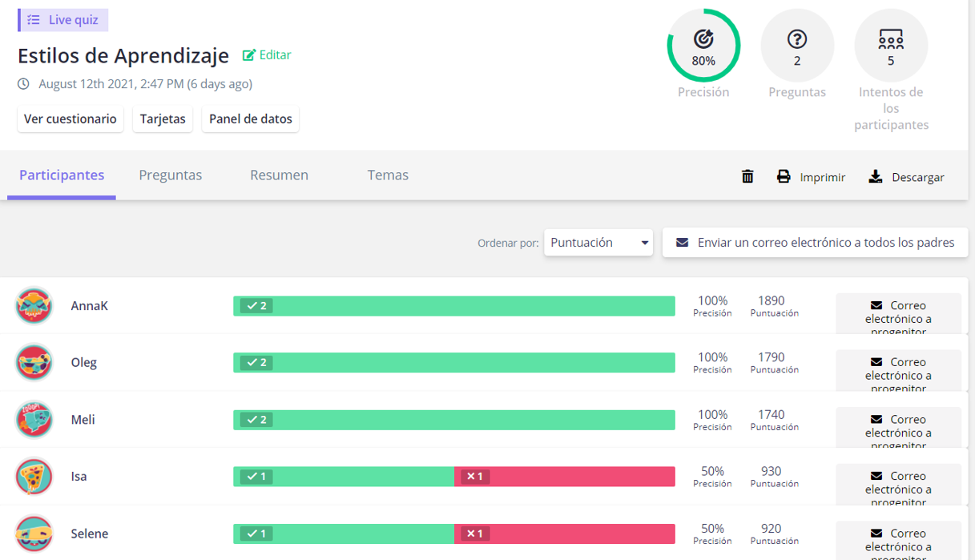Image resolution: width=979 pixels, height=560 pixels.
Task: Click the Imprimir printer icon
Action: (784, 176)
